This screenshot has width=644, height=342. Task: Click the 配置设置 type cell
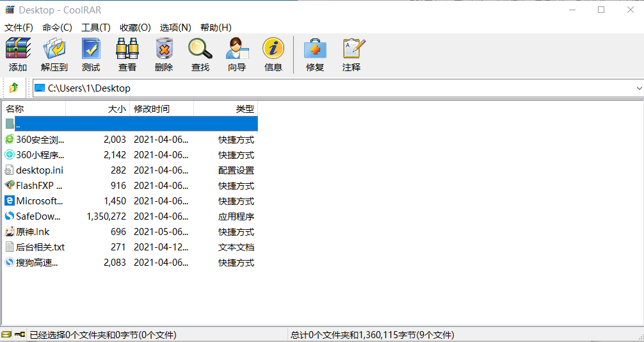click(x=236, y=170)
